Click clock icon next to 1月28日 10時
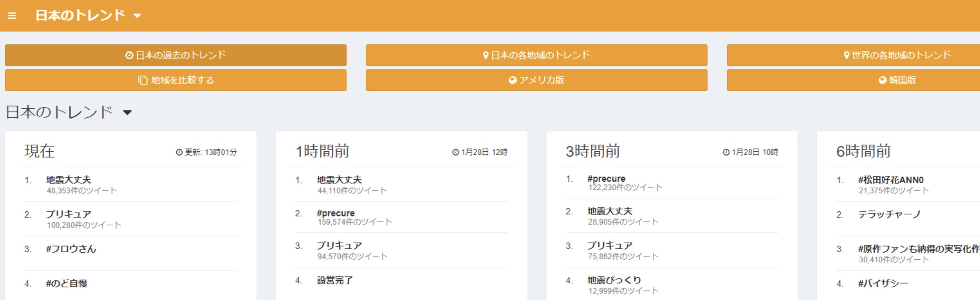980x300 pixels. (x=726, y=152)
